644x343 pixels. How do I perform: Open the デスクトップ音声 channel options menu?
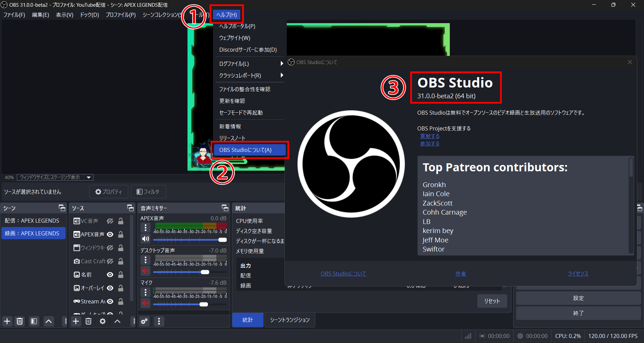[x=146, y=260]
